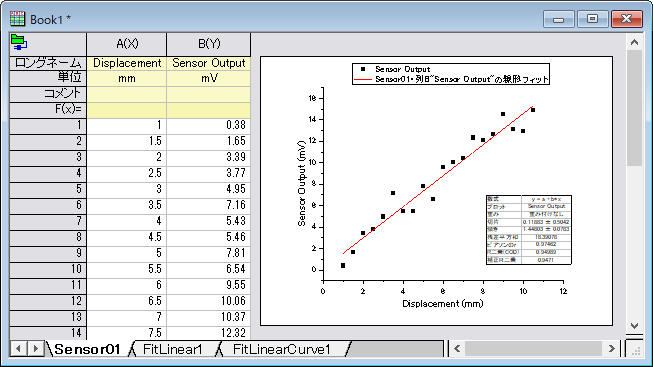Click the ロングネーム row label
653x367 pixels.
point(48,63)
